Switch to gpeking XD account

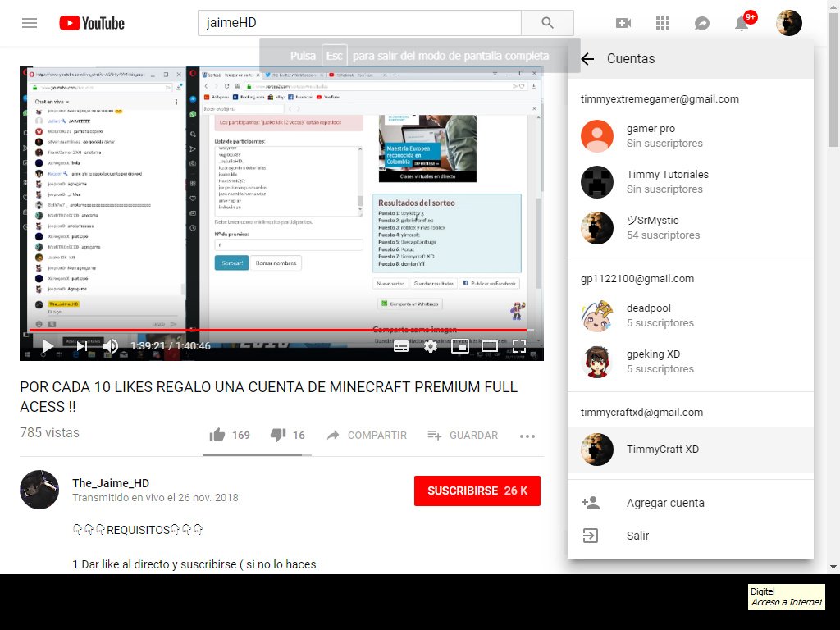pos(691,362)
